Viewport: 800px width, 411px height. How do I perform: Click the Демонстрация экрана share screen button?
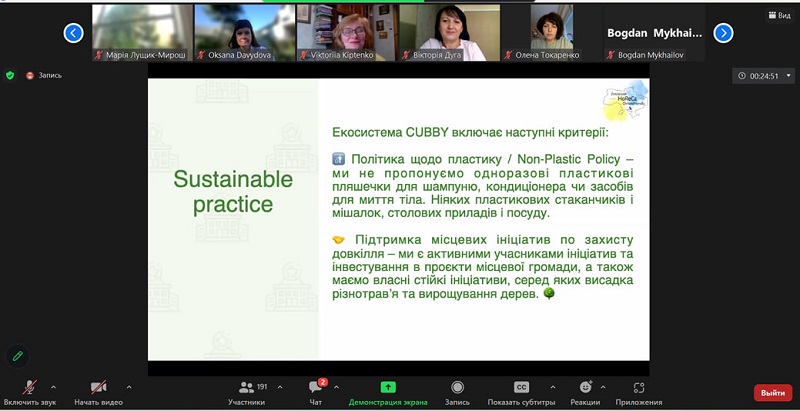pos(388,393)
